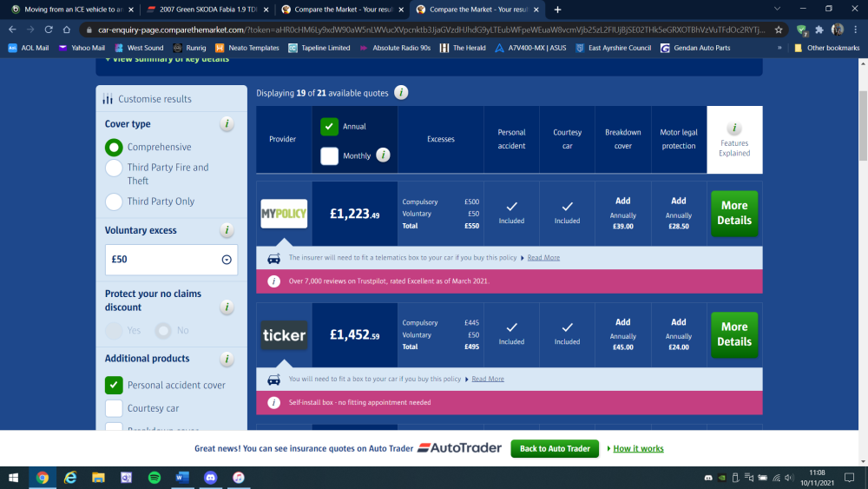
Task: Show more bookmarks chevron
Action: [779, 48]
